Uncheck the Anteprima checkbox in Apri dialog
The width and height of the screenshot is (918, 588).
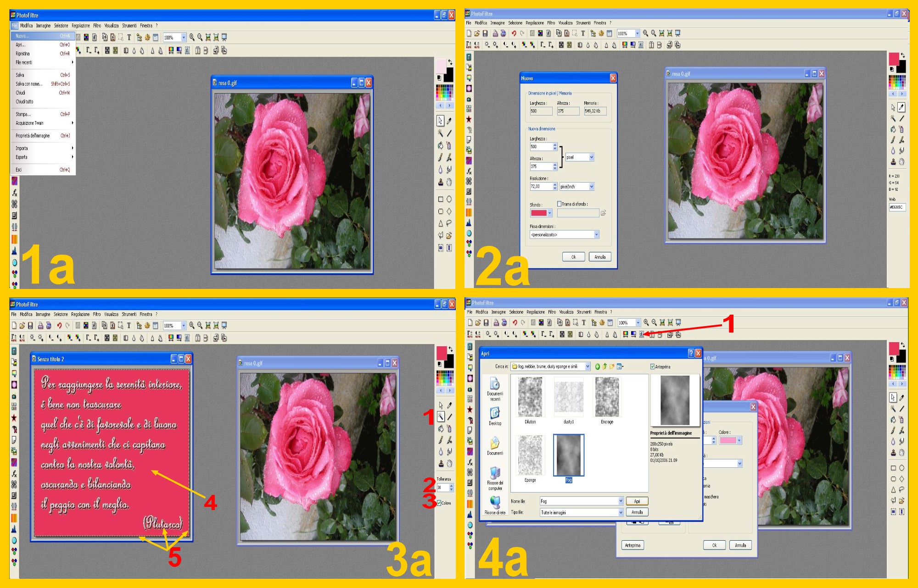[x=653, y=367]
